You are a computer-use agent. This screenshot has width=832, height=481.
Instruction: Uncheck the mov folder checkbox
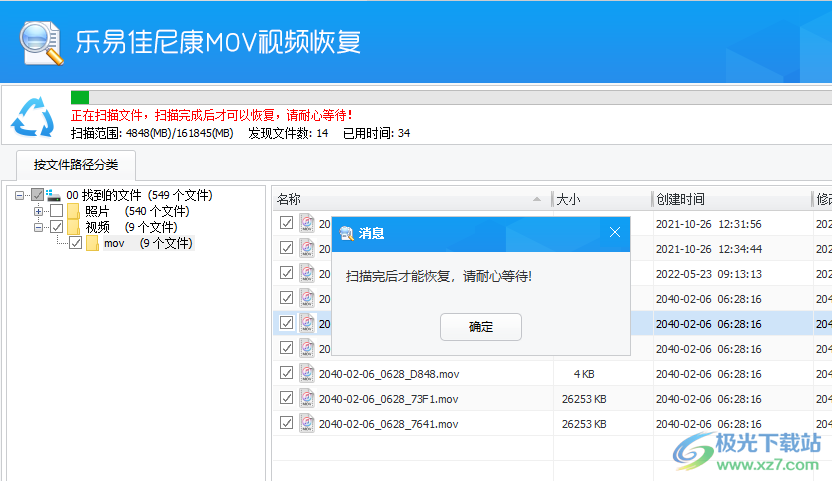pyautogui.click(x=76, y=243)
